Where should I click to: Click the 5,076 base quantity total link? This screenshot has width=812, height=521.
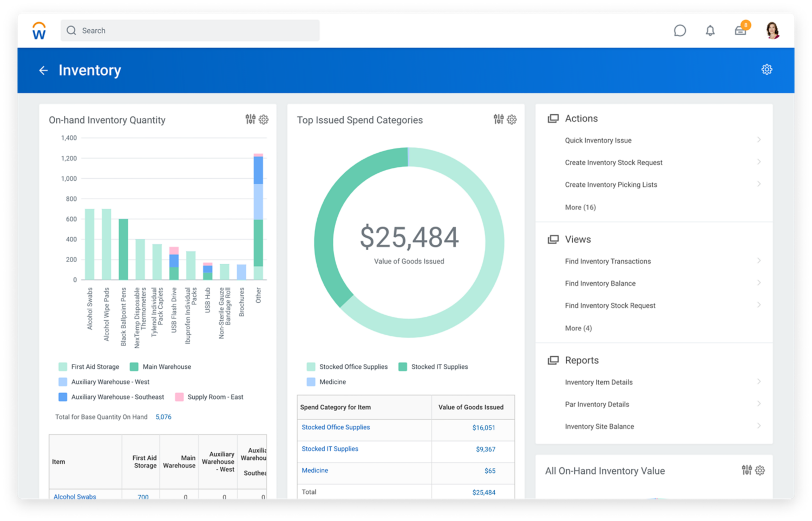click(x=163, y=417)
